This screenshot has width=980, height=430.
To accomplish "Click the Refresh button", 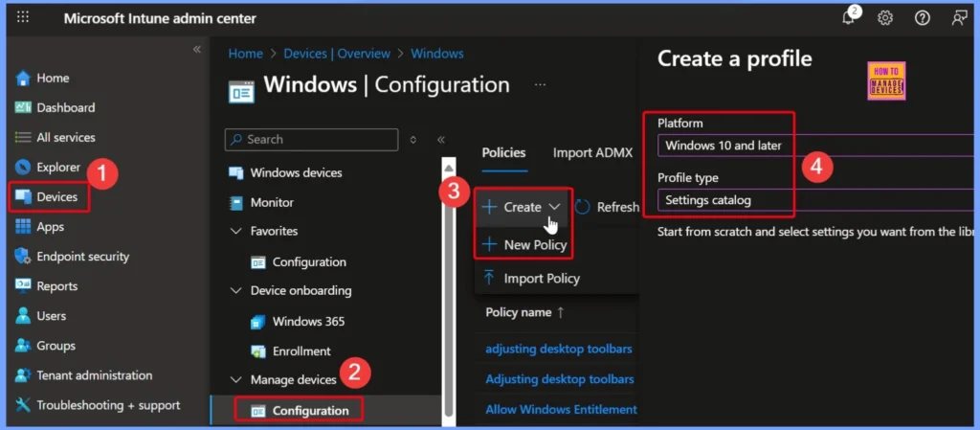I will (x=607, y=207).
